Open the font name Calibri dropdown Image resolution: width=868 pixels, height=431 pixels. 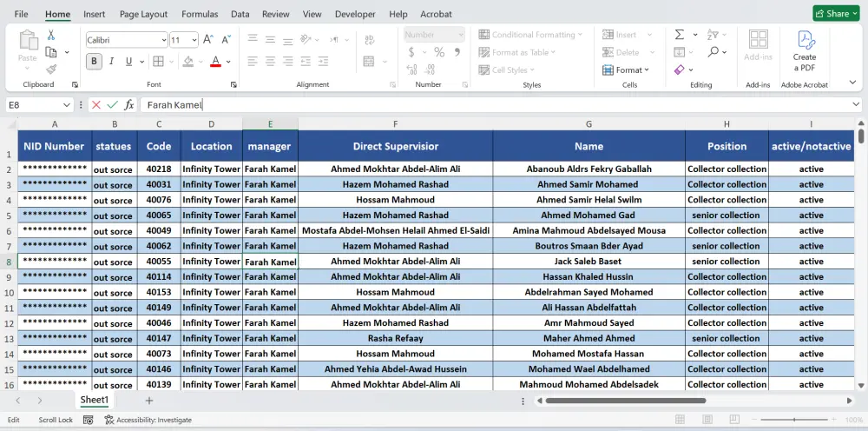click(x=164, y=40)
